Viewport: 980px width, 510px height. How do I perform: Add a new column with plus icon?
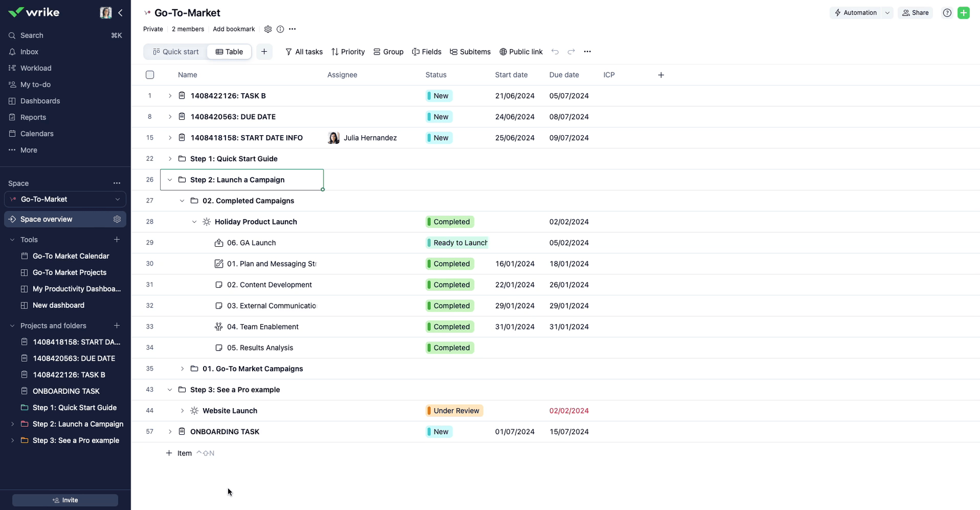pyautogui.click(x=661, y=75)
